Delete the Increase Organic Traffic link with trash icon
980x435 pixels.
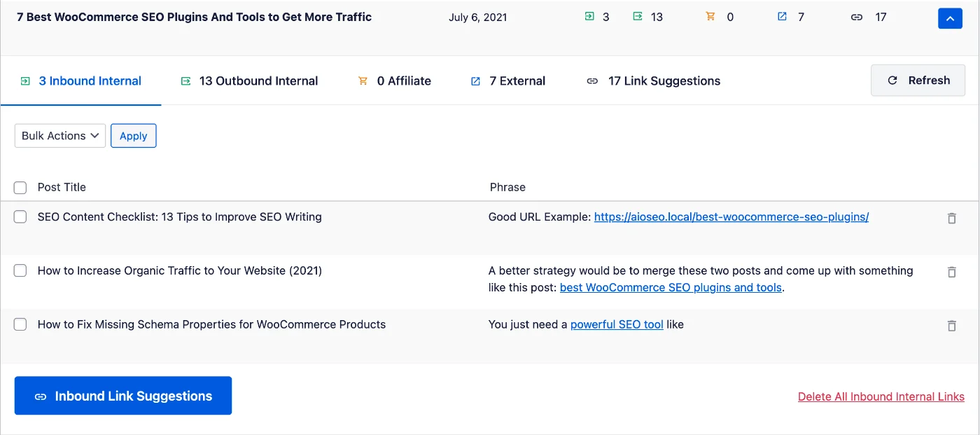coord(951,272)
